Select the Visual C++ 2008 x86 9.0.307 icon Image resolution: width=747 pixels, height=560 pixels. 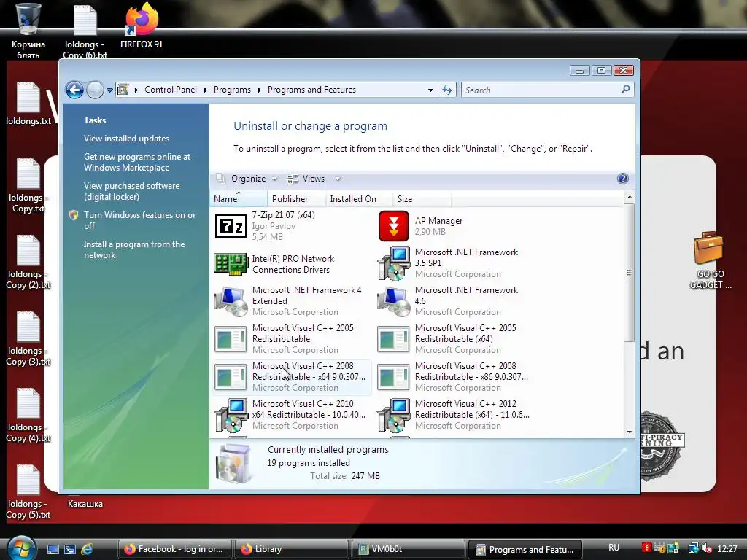point(393,377)
